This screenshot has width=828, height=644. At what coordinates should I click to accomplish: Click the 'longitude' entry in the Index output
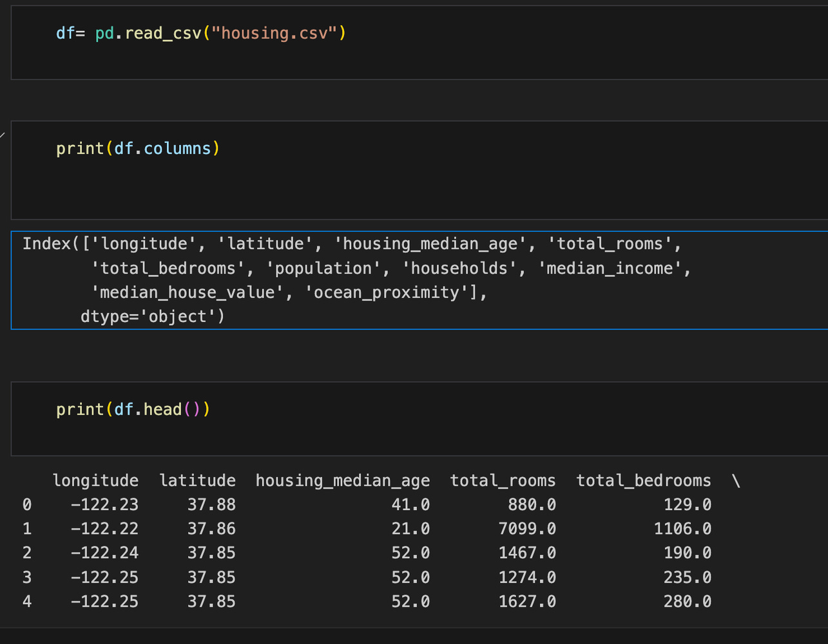(145, 243)
